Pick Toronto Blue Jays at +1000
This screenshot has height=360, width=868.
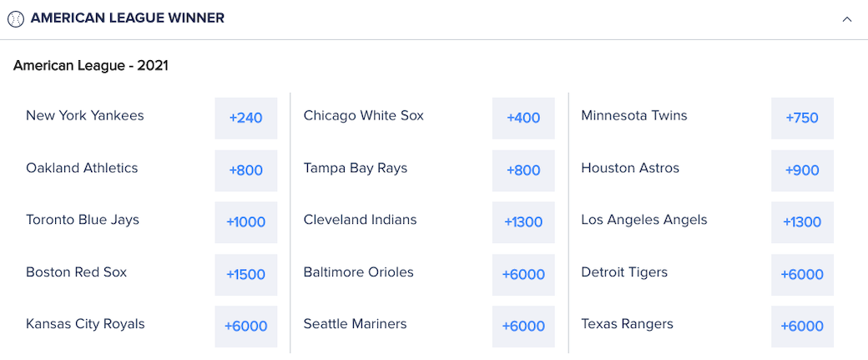click(x=246, y=222)
